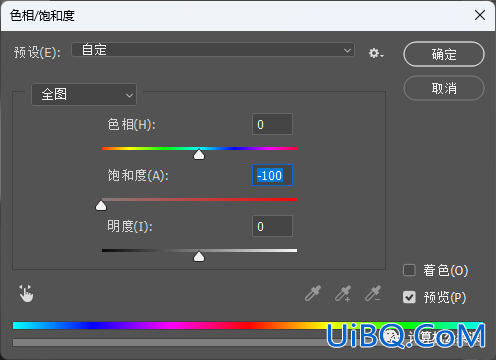Enable the 着色(O) colorize checkbox
This screenshot has width=496, height=360.
(409, 270)
